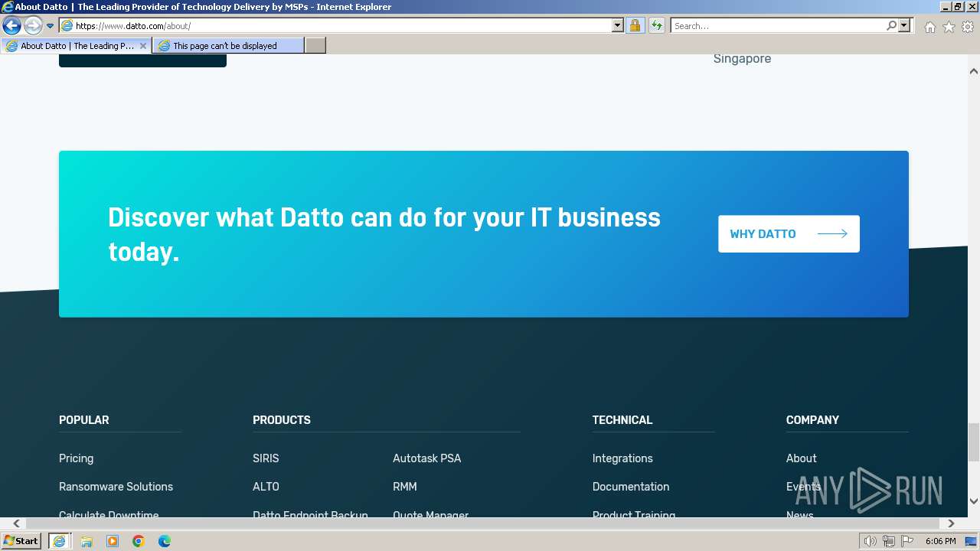Open the search provider dropdown arrow
The height and width of the screenshot is (551, 980).
pyautogui.click(x=904, y=26)
